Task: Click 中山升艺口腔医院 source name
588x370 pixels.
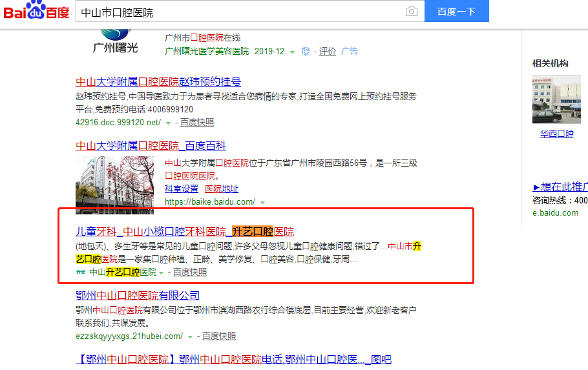Action: click(x=123, y=272)
